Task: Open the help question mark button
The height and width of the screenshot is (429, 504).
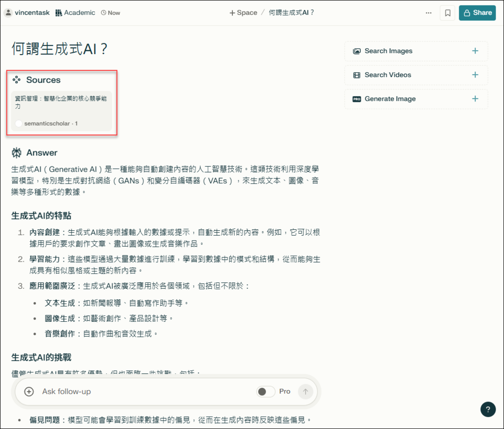Action: pos(488,409)
